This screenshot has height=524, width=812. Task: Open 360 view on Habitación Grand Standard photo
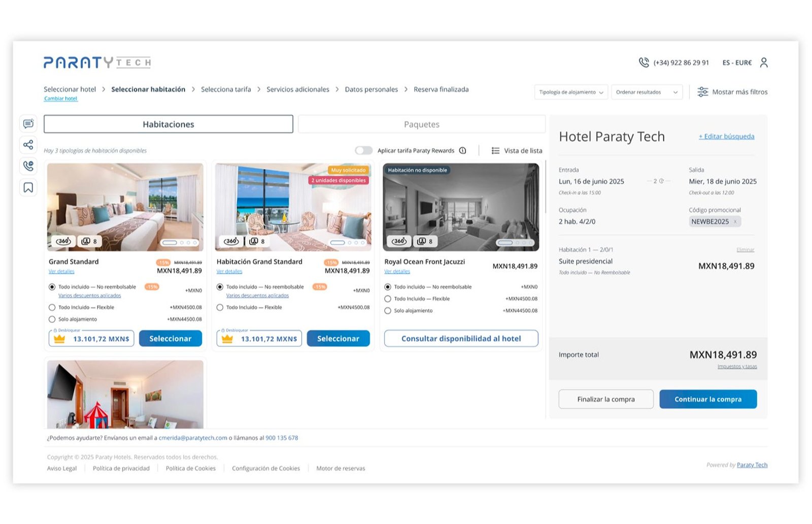click(x=231, y=241)
